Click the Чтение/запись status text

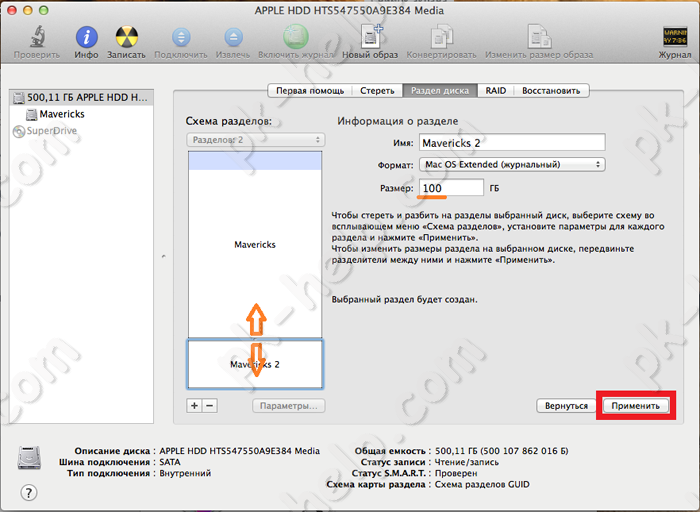[467, 462]
